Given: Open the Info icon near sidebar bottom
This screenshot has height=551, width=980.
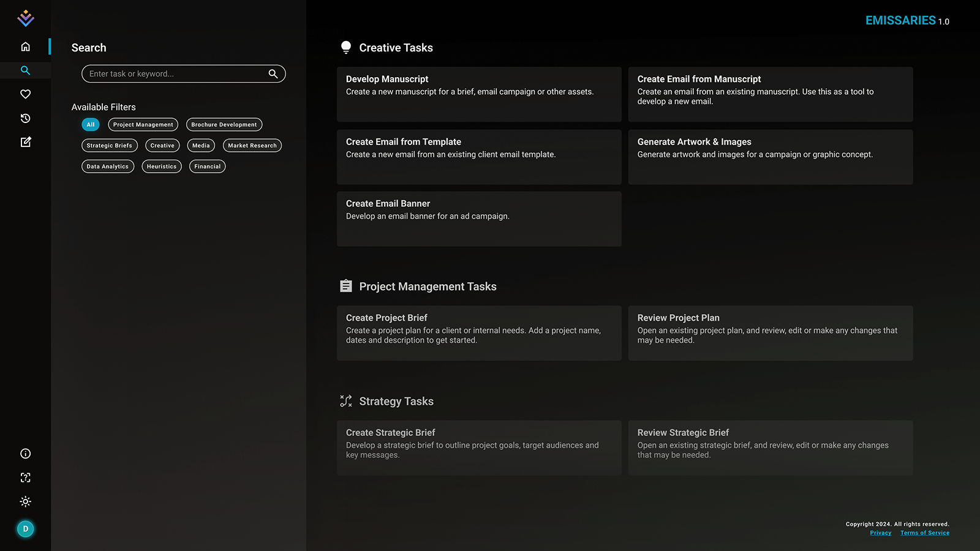Looking at the screenshot, I should point(25,454).
